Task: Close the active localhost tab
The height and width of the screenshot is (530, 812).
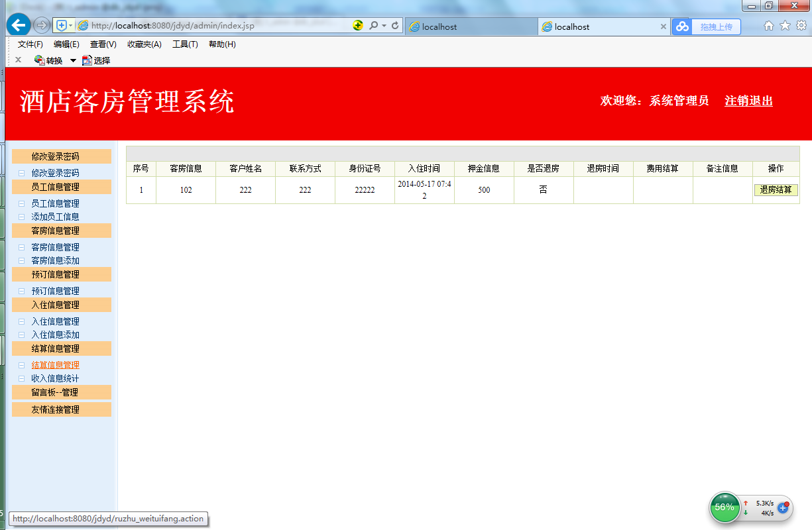Action: [x=663, y=26]
